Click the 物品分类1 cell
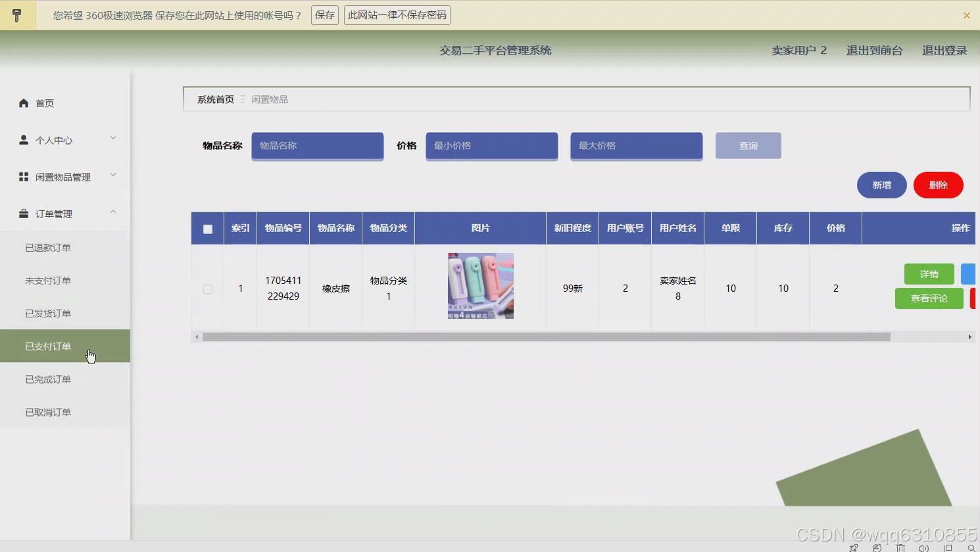 click(x=389, y=288)
